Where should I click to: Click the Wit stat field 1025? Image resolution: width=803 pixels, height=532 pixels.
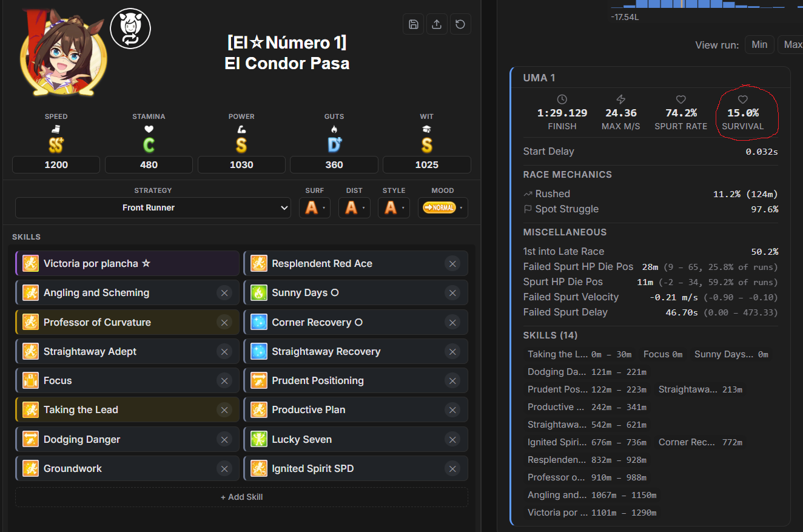[427, 164]
